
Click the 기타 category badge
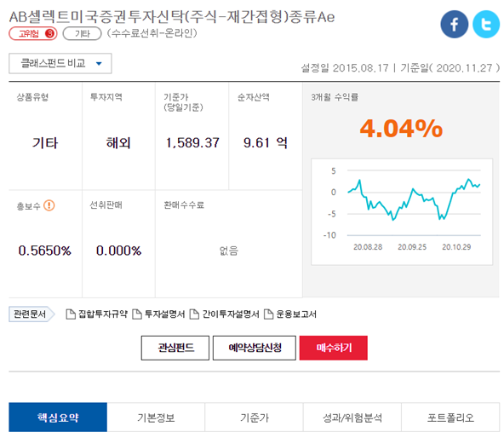(82, 33)
